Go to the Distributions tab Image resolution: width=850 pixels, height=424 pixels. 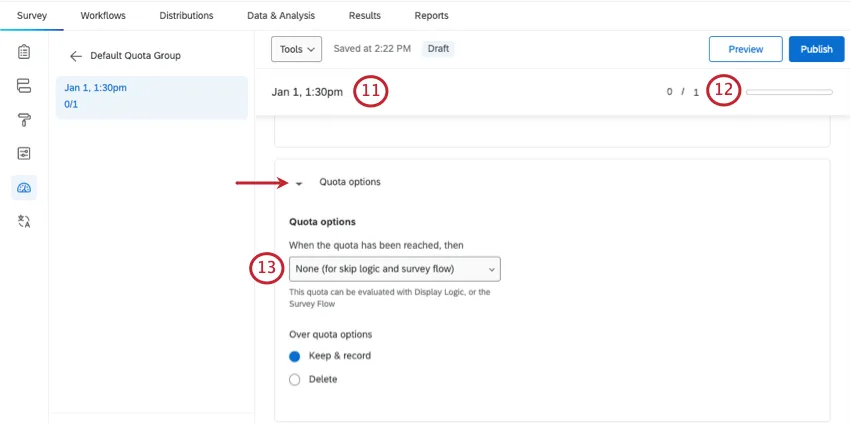click(186, 16)
